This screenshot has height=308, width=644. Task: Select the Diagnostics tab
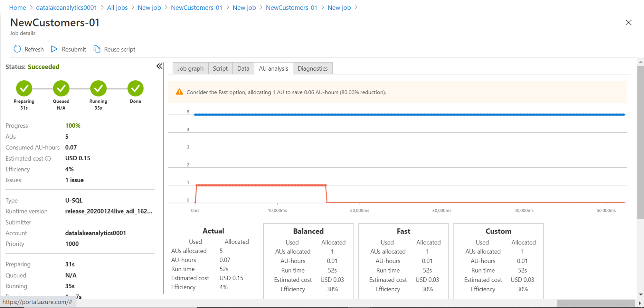pyautogui.click(x=312, y=68)
